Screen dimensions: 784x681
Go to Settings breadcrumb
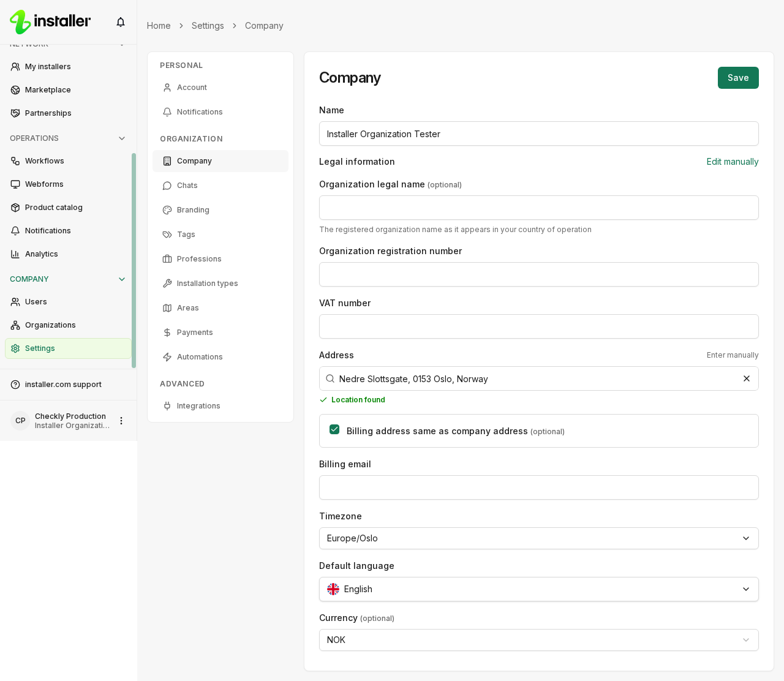tap(208, 26)
